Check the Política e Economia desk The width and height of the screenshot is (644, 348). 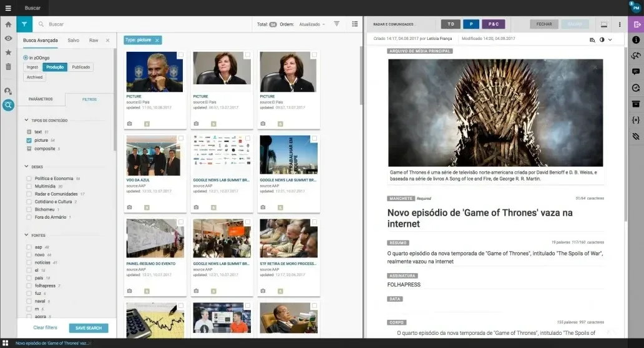click(x=29, y=178)
